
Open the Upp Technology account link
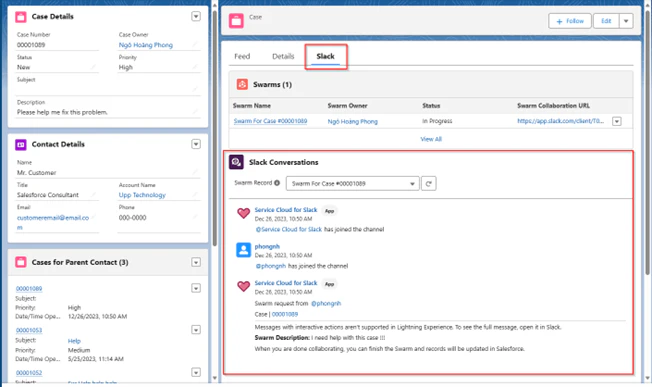[x=142, y=195]
